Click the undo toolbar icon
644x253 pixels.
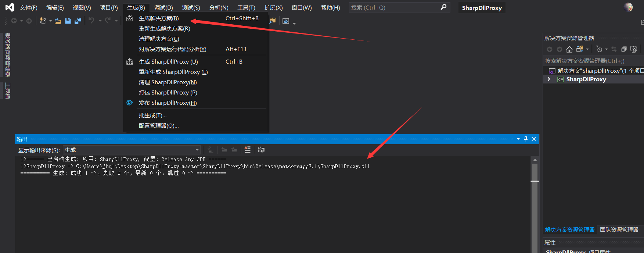91,21
